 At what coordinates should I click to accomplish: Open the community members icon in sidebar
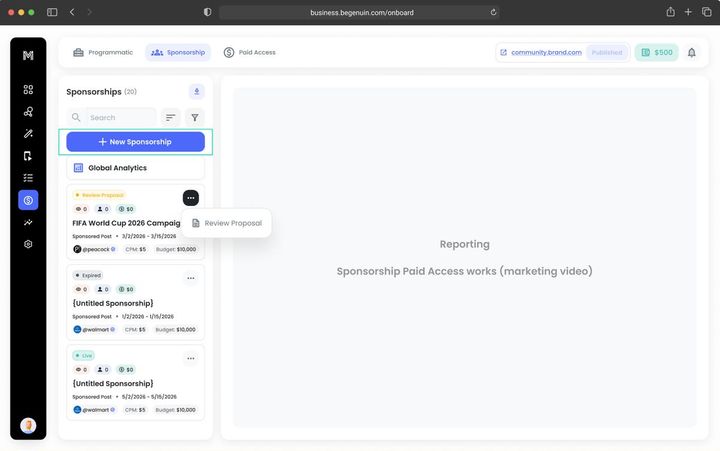point(28,112)
